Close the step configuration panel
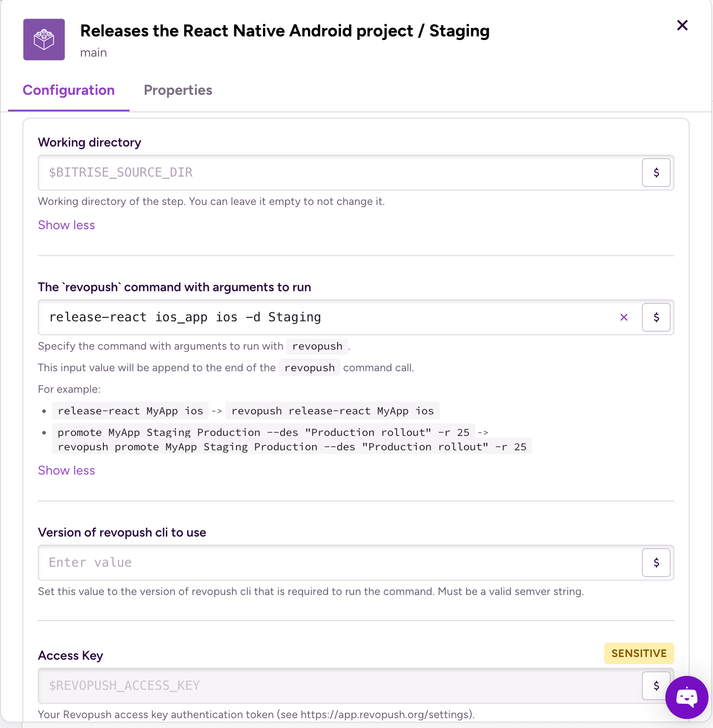The image size is (713, 728). (x=682, y=26)
